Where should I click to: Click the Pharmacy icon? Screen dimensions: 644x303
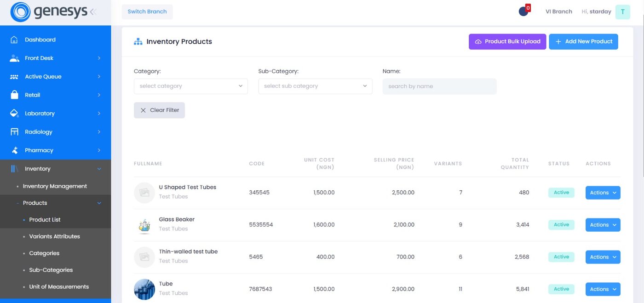pyautogui.click(x=14, y=150)
